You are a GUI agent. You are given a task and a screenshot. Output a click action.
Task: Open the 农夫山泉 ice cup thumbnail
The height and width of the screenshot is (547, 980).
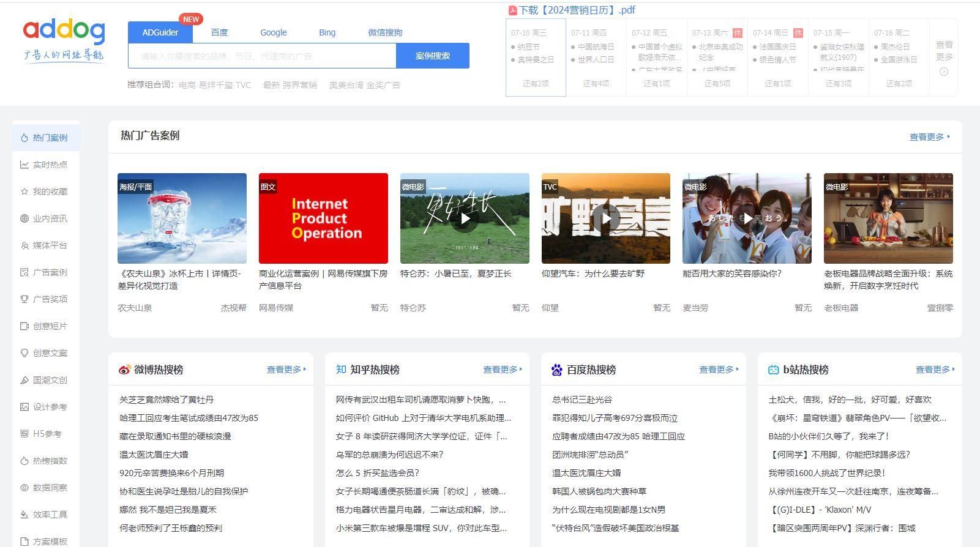pos(182,218)
